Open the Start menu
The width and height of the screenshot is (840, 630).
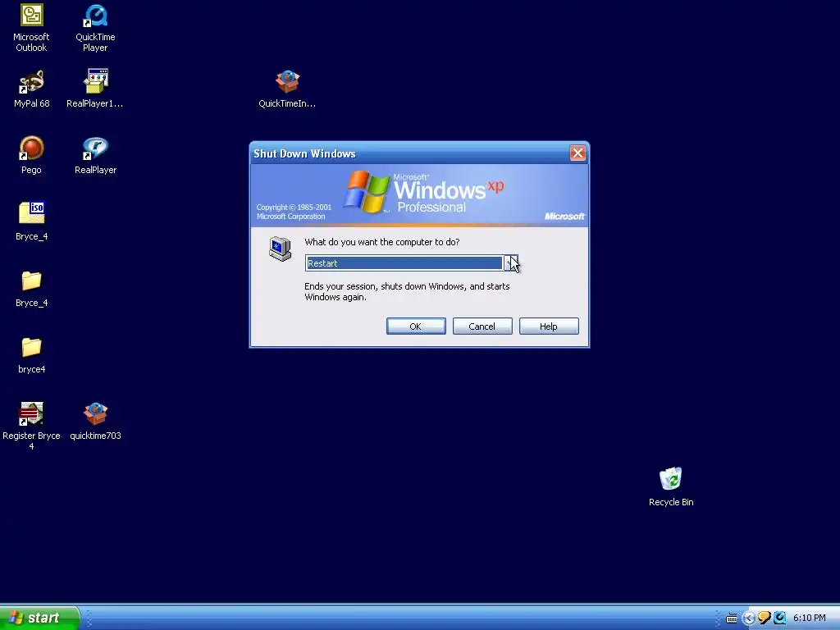pos(39,618)
